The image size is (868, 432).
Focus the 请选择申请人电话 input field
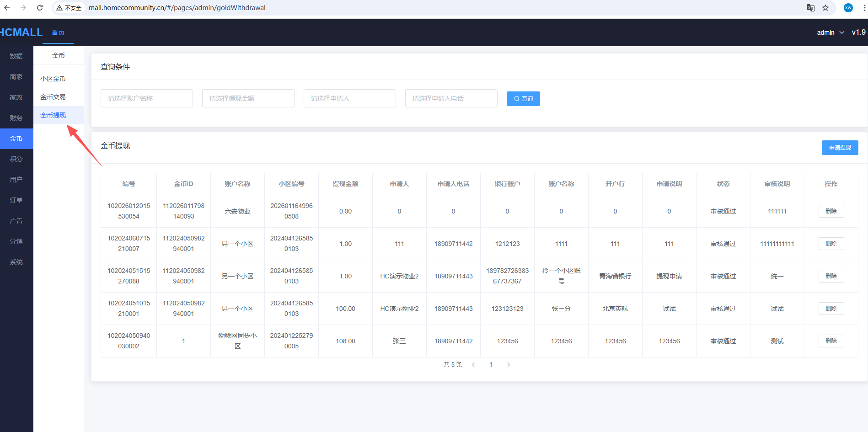tap(451, 98)
